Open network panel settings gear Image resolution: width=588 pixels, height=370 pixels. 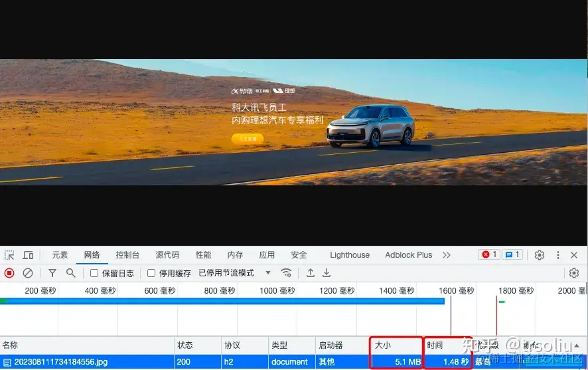point(574,273)
